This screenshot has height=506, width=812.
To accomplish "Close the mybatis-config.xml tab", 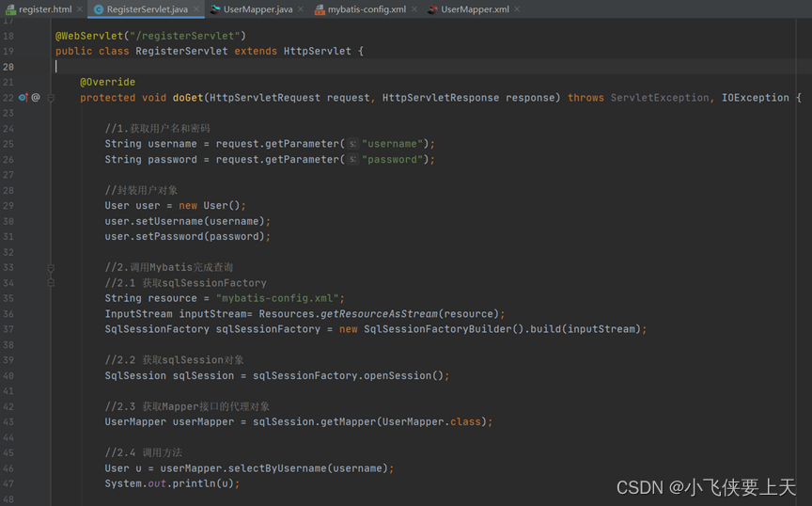I will tap(414, 8).
